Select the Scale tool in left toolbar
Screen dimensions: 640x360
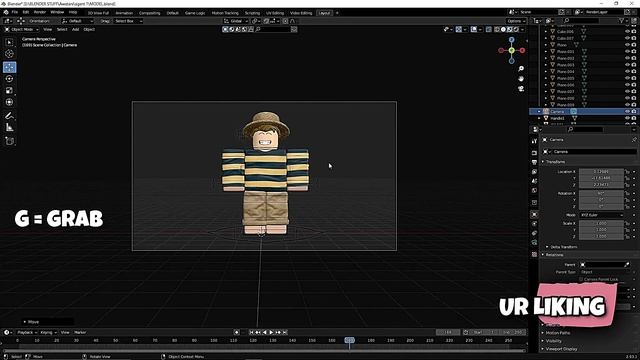point(9,90)
